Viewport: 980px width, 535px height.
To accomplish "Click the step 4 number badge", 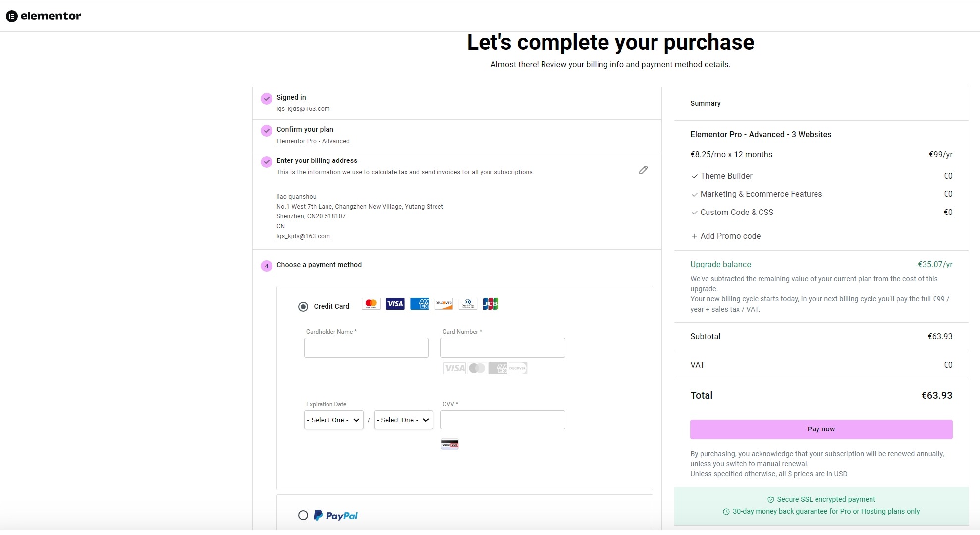I will coord(267,266).
